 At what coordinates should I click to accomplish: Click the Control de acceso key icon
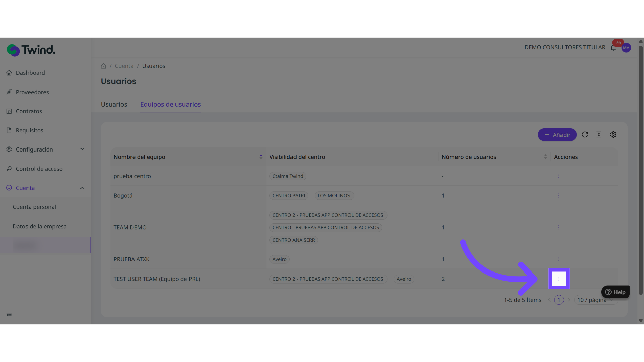pos(9,169)
